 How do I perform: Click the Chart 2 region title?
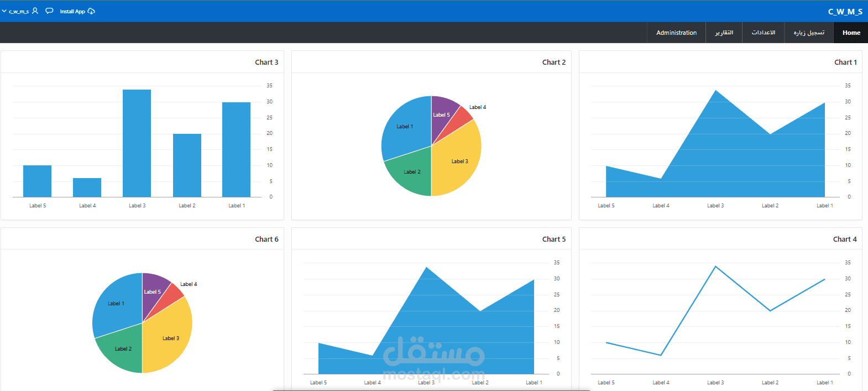pyautogui.click(x=553, y=62)
